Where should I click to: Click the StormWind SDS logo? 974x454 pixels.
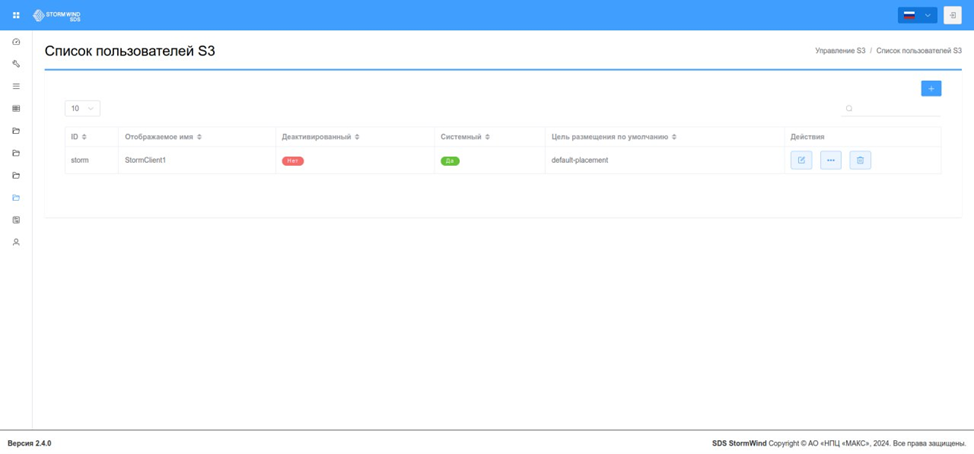(57, 15)
